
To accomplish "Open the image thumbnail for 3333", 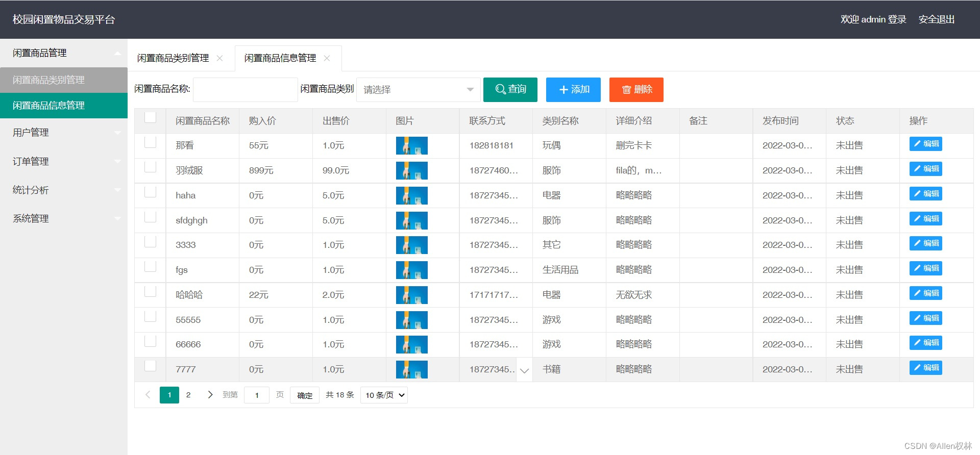I will (412, 245).
